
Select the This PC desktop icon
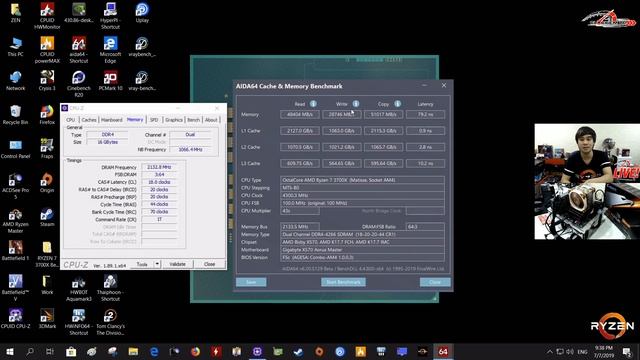(16, 46)
